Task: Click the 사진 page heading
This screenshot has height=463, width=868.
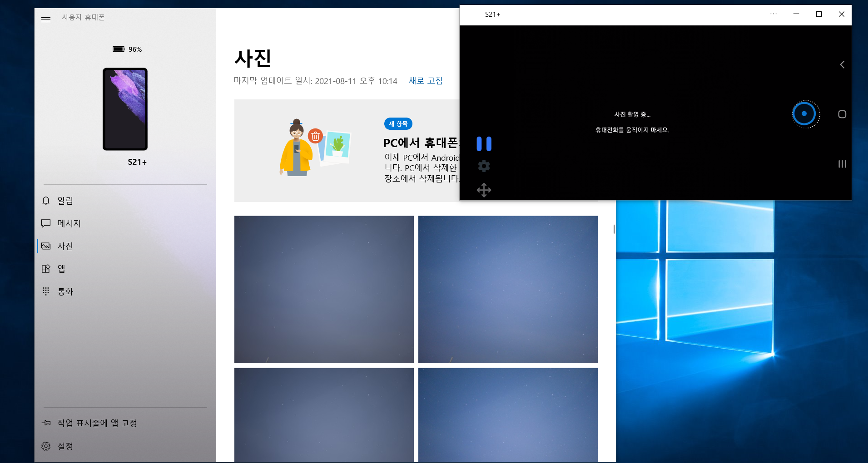Action: [x=253, y=58]
